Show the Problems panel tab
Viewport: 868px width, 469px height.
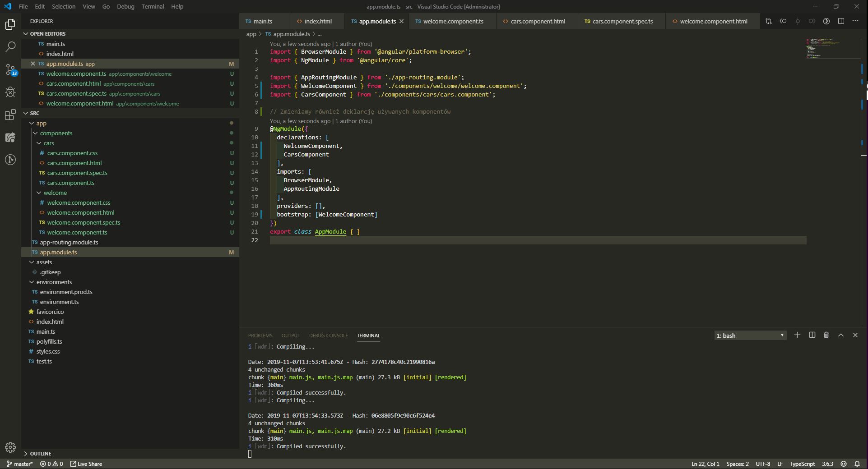(x=260, y=336)
